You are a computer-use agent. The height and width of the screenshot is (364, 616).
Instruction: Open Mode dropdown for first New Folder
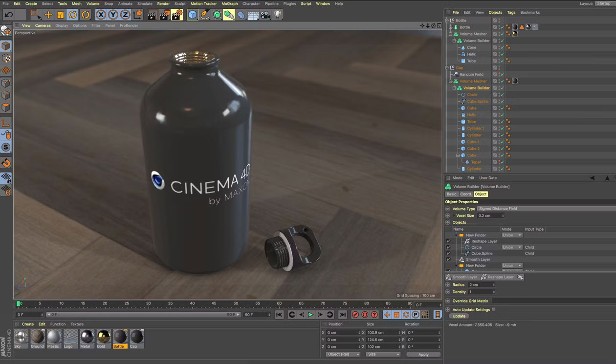point(512,235)
